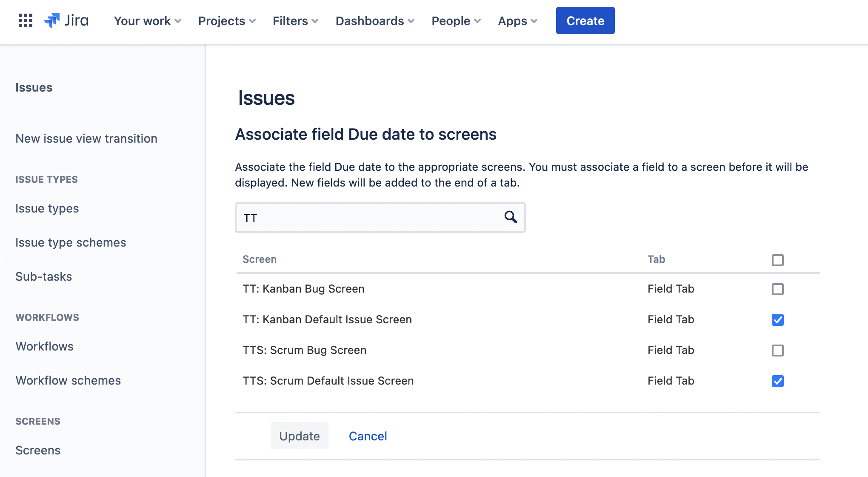Open Workflow schemes in the sidebar
The height and width of the screenshot is (477, 868).
68,380
